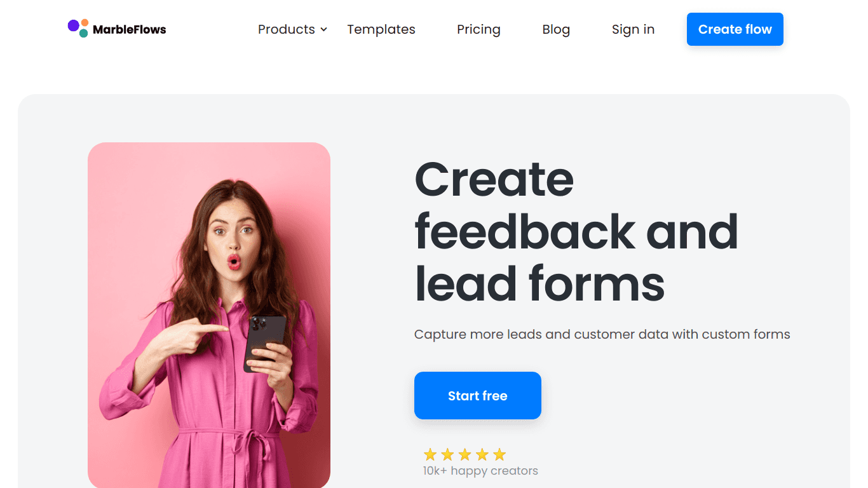Viewport: 868px width, 488px height.
Task: Go to the Templates page
Action: [381, 29]
